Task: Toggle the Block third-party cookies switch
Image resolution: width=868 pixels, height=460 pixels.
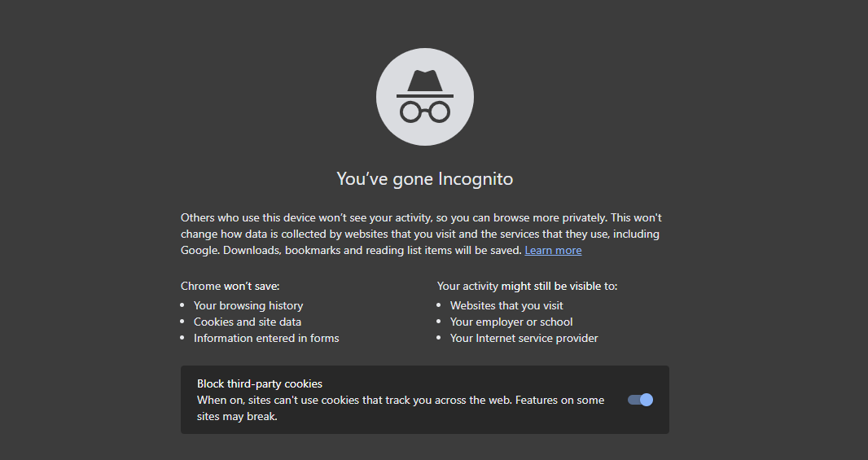Action: click(x=641, y=400)
